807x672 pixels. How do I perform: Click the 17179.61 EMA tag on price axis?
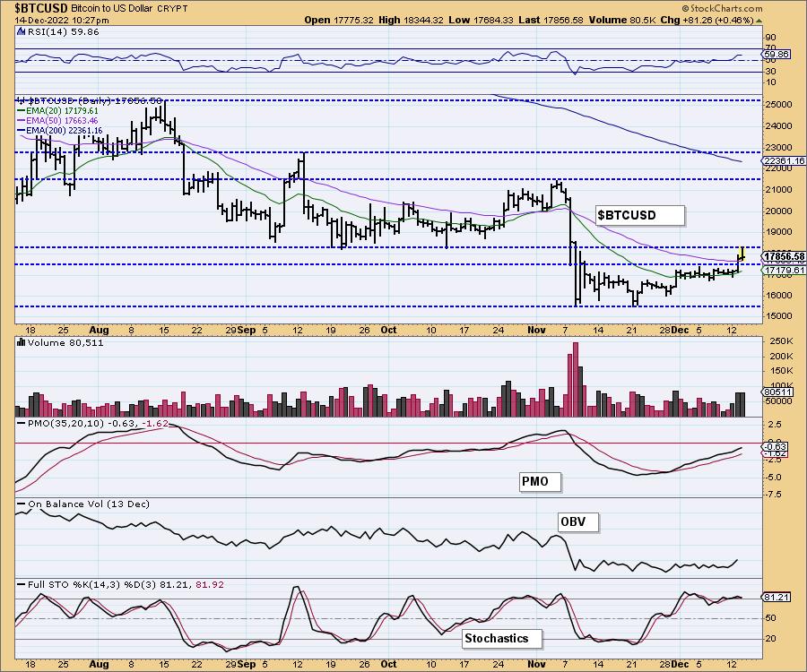pyautogui.click(x=785, y=270)
